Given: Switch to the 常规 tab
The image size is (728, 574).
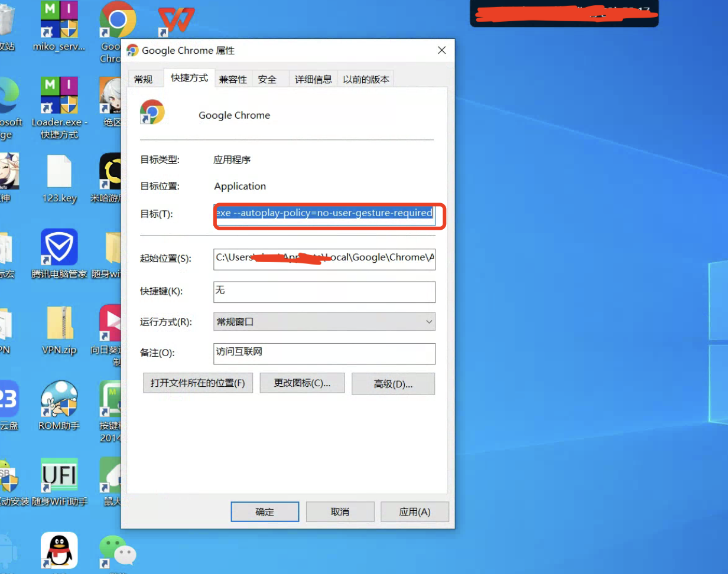Looking at the screenshot, I should click(143, 79).
